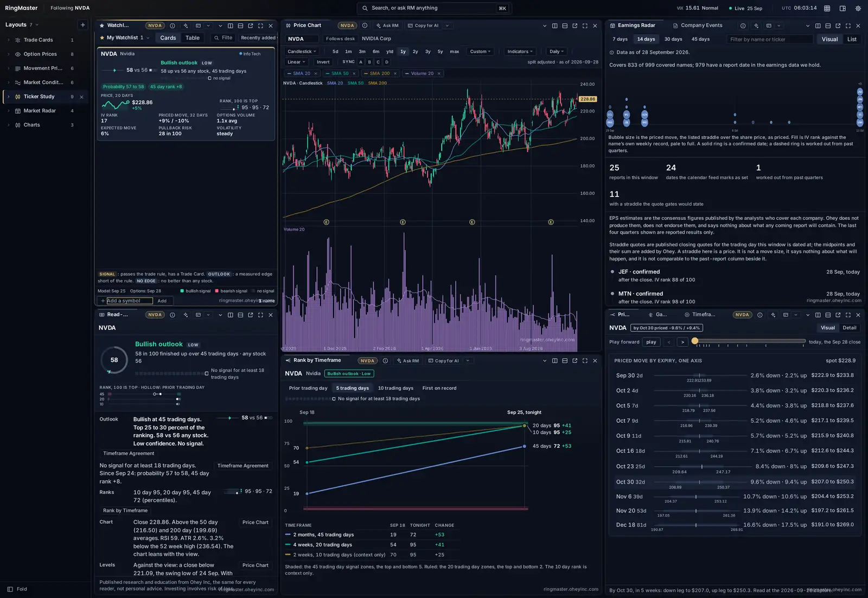The width and height of the screenshot is (868, 598).
Task: Click sparkle AI icon in Watchlist panel header
Action: point(186,26)
